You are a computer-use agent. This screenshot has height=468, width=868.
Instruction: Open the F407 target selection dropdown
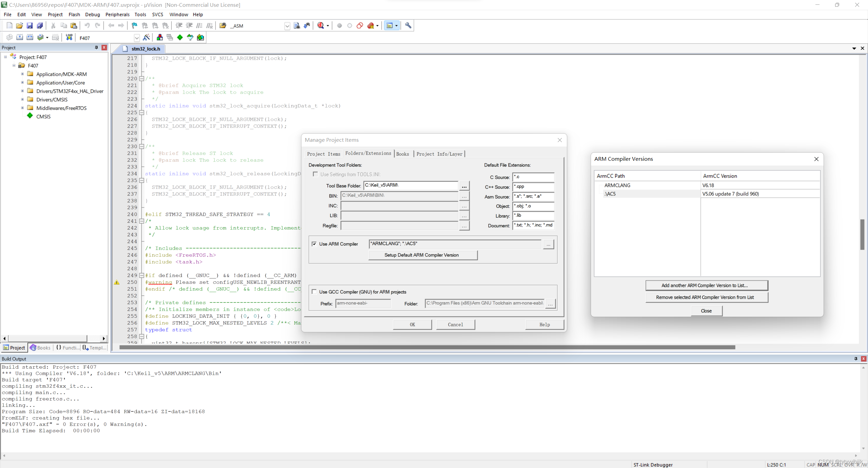click(x=137, y=38)
